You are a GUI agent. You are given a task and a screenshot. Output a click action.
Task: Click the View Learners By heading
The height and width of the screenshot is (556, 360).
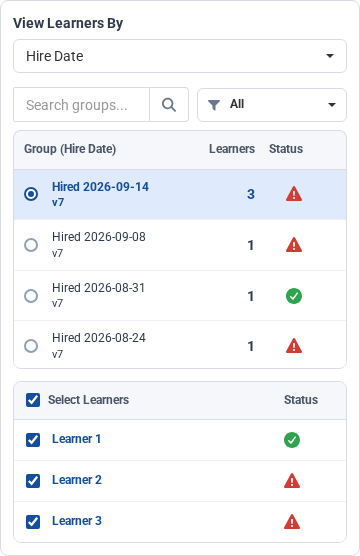pos(68,23)
